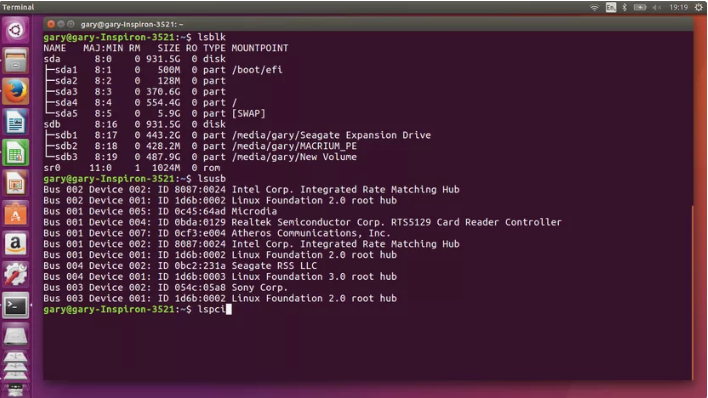Image resolution: width=708 pixels, height=398 pixels.
Task: Click the Seagate RSS LLC line
Action: point(180,266)
